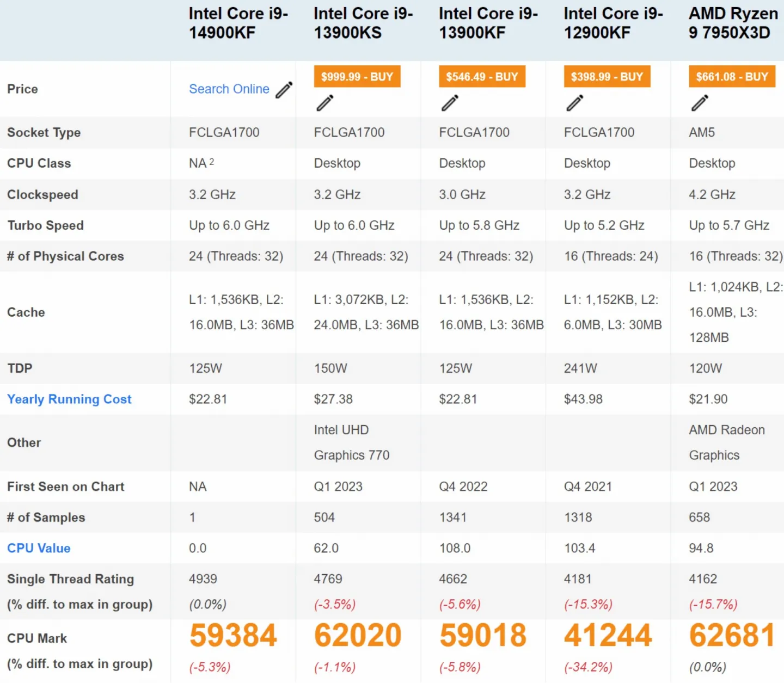Click the # of Physical Cores row label
Screen dimensions: 784x683
point(65,256)
